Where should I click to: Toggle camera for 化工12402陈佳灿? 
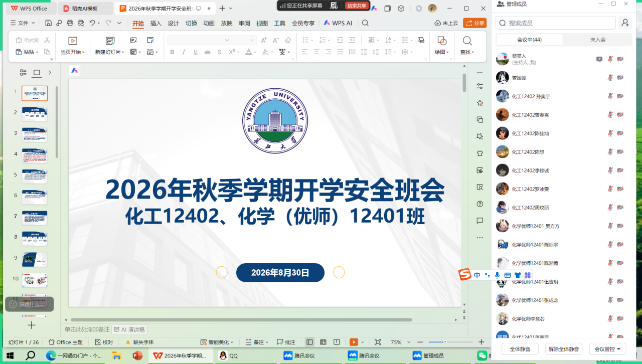click(x=620, y=133)
